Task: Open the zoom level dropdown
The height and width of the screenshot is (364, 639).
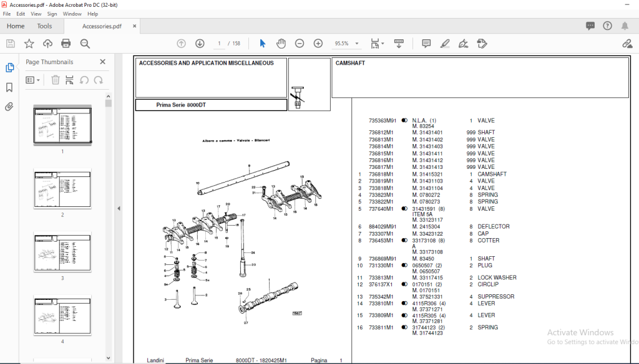Action: click(357, 44)
